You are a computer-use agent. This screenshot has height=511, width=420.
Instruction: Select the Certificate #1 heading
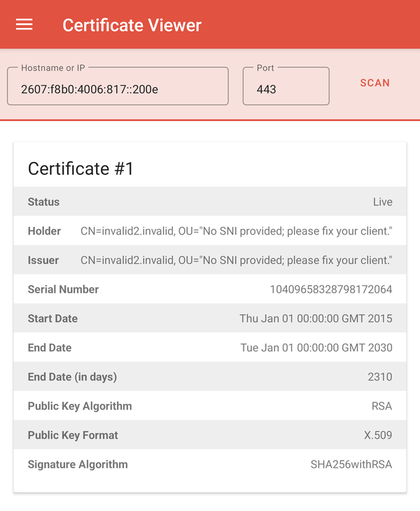(x=80, y=169)
